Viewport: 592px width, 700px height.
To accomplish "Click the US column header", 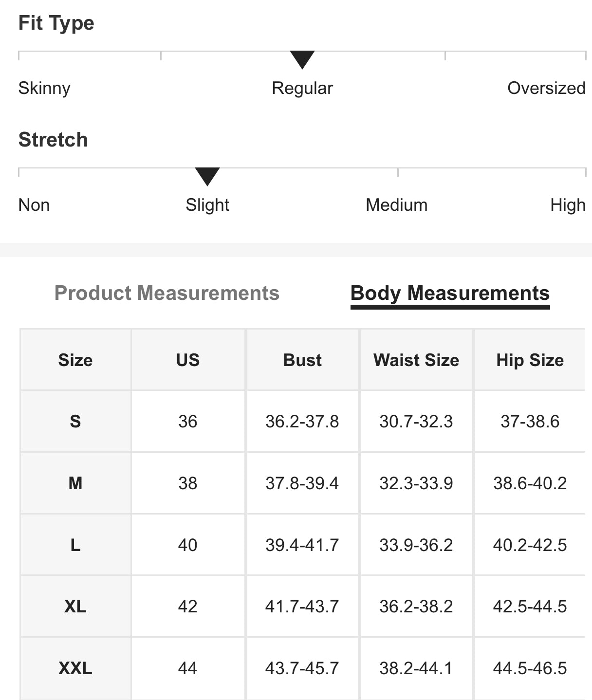I will (188, 360).
